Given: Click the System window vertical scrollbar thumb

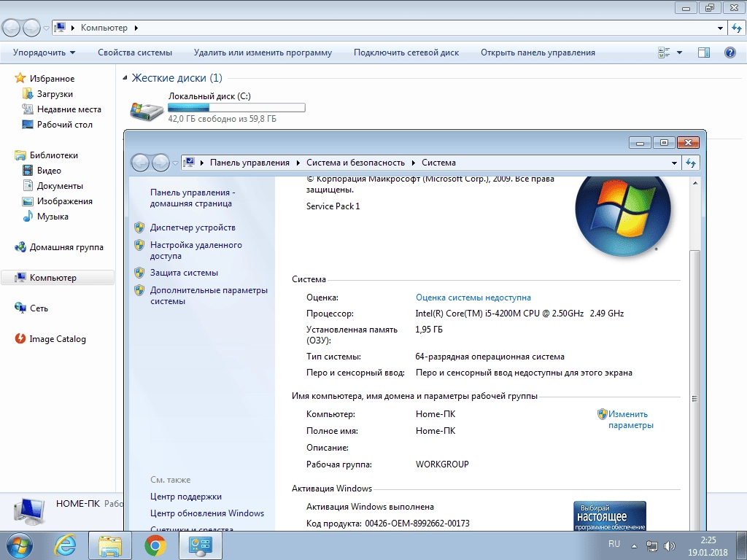Looking at the screenshot, I should click(x=694, y=391).
